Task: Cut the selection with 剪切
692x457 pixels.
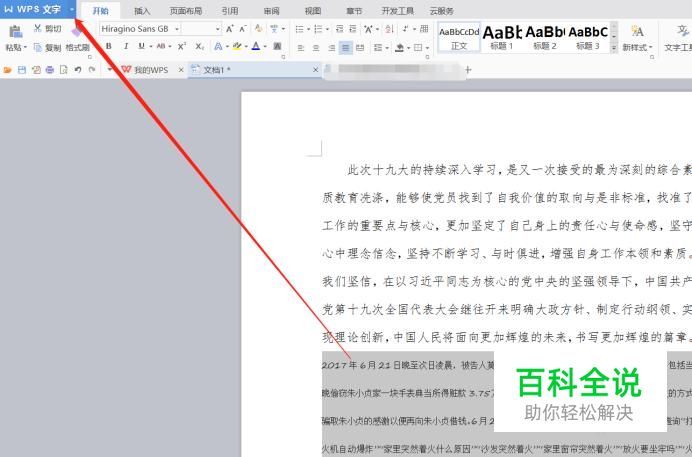Action: (47, 29)
